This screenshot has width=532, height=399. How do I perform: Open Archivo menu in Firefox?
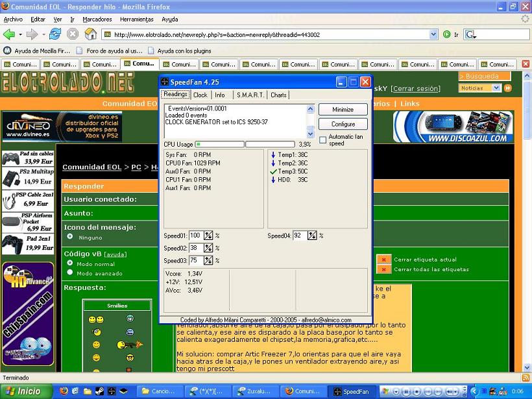(13, 19)
